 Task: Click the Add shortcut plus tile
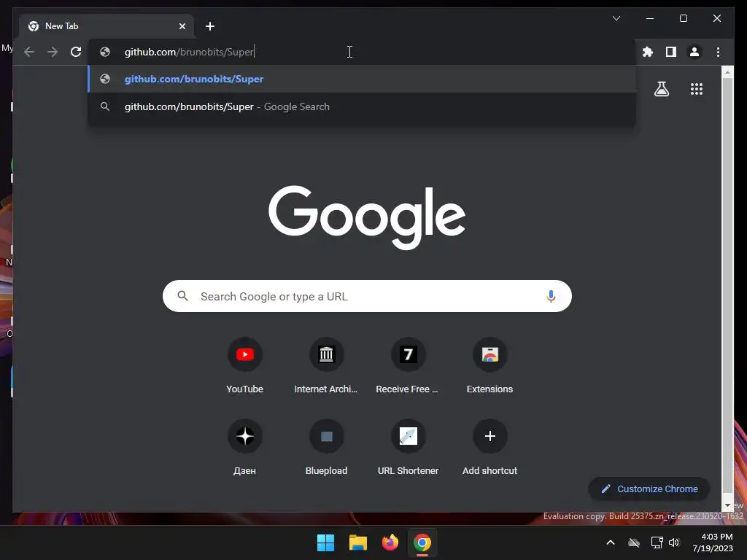(489, 447)
